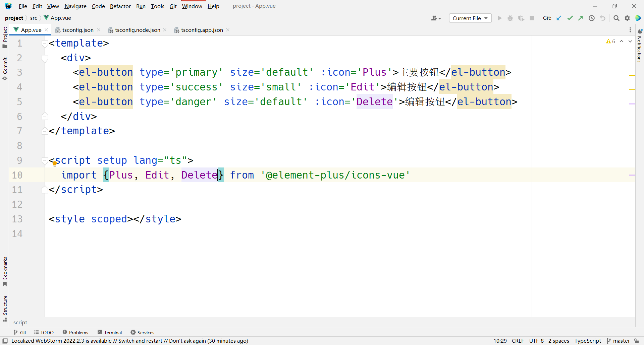
Task: Open the TODO tool window
Action: tap(44, 332)
